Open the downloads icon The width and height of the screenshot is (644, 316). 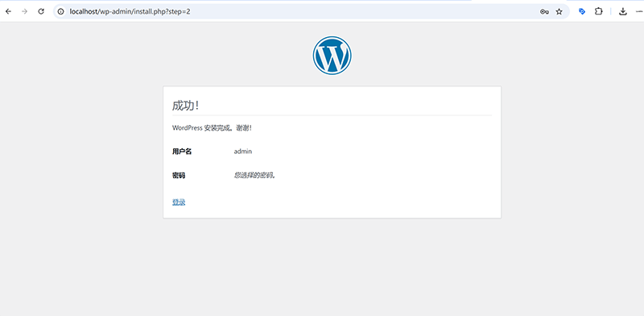623,11
